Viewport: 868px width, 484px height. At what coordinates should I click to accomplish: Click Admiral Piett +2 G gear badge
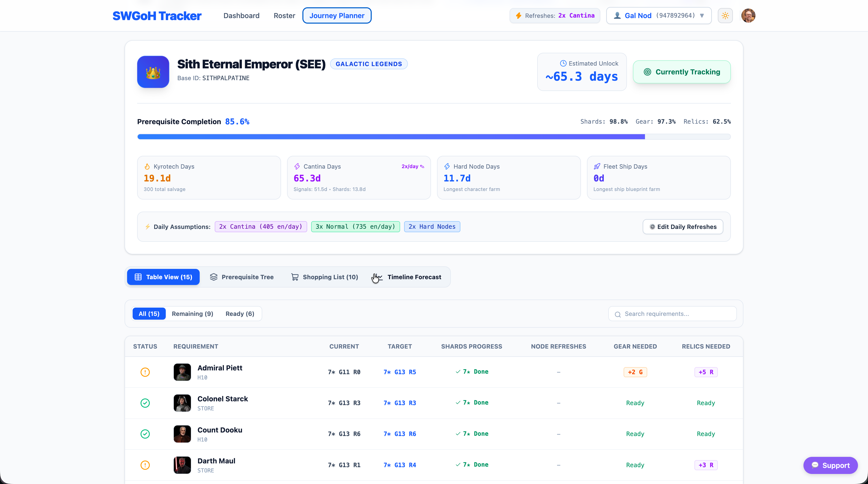pyautogui.click(x=635, y=372)
